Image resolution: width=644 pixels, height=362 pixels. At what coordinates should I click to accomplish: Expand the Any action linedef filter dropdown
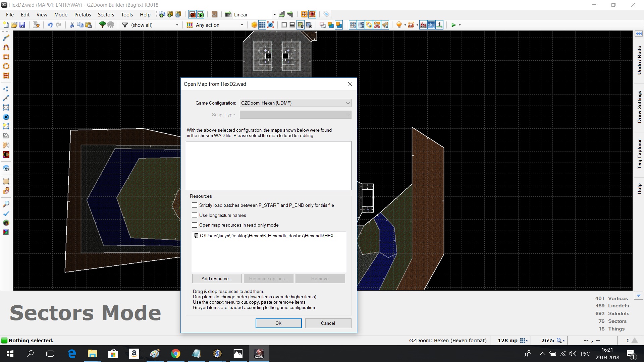point(242,25)
